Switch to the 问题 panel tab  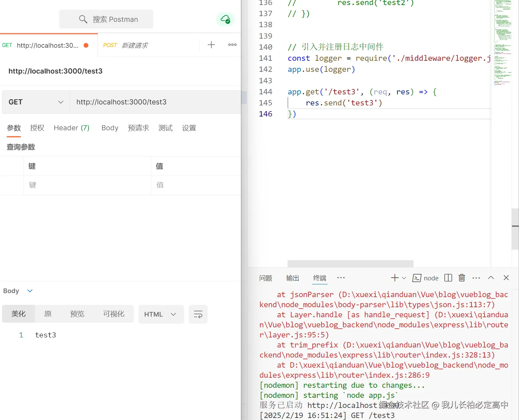tap(266, 278)
